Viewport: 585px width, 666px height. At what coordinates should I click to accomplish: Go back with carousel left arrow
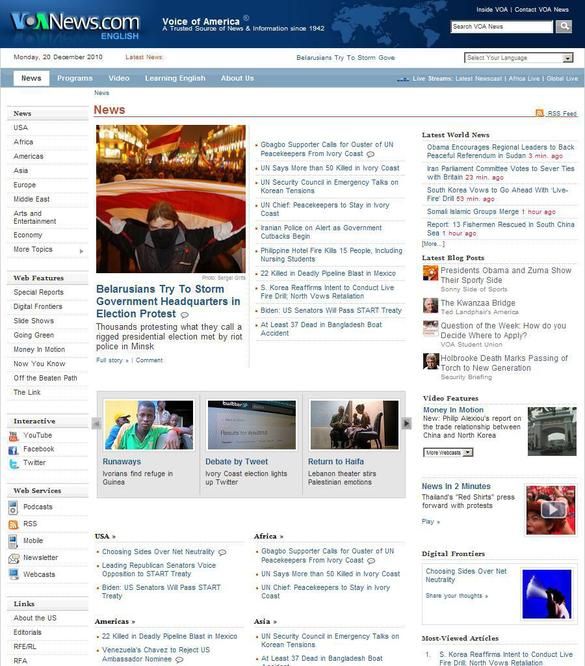[96, 423]
